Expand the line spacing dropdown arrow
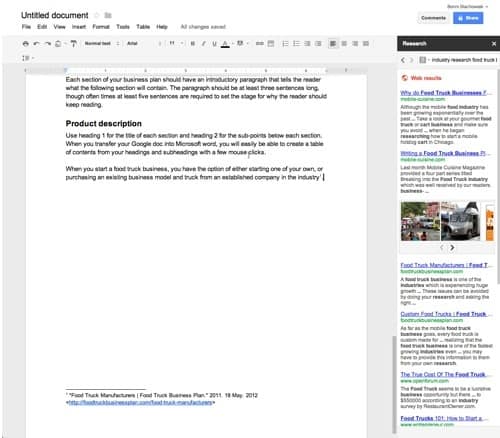This screenshot has width=500, height=438. [x=33, y=58]
